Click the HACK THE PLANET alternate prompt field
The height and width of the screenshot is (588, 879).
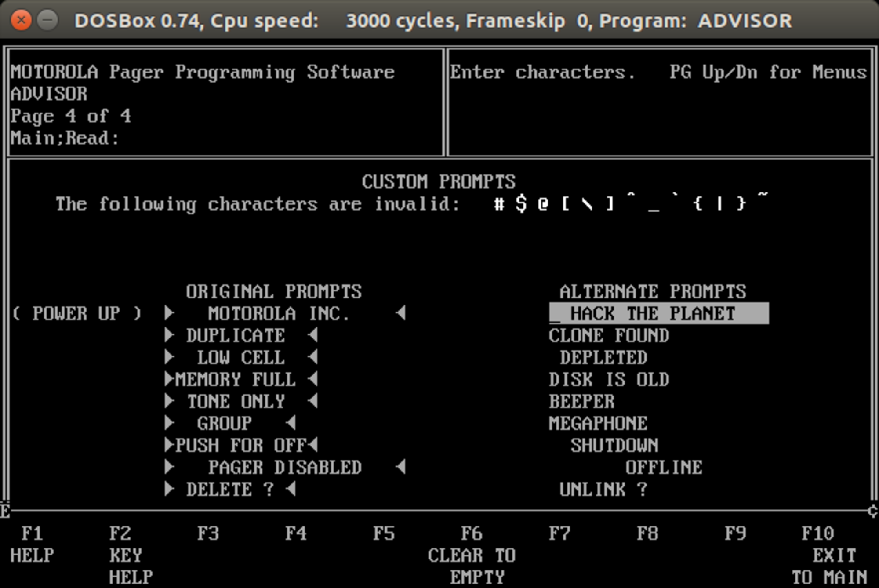(659, 313)
